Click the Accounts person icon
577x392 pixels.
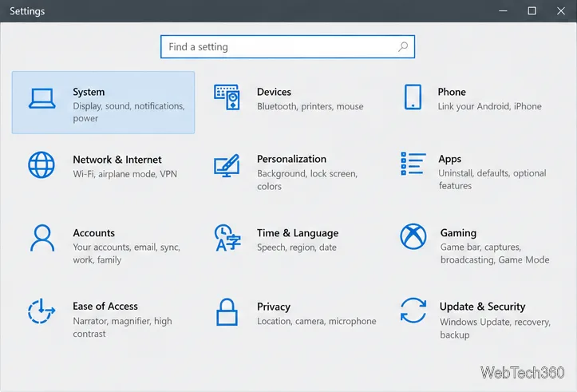[42, 238]
